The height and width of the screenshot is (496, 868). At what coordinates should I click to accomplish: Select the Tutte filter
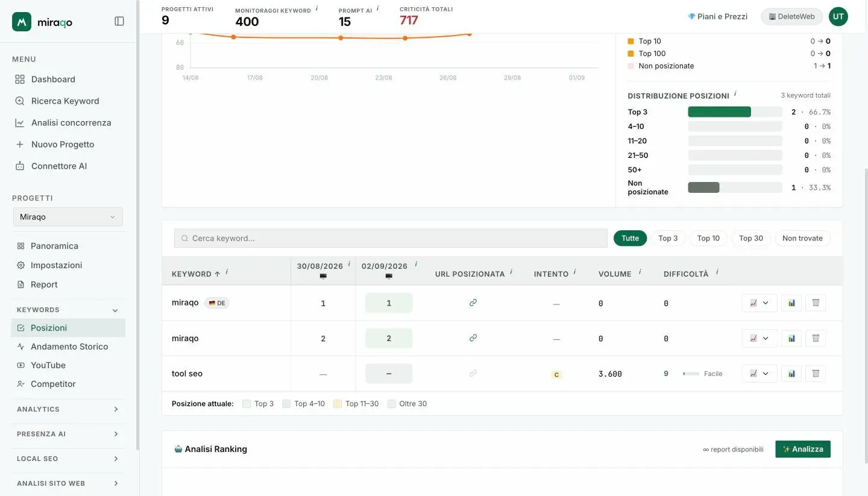[x=630, y=238]
